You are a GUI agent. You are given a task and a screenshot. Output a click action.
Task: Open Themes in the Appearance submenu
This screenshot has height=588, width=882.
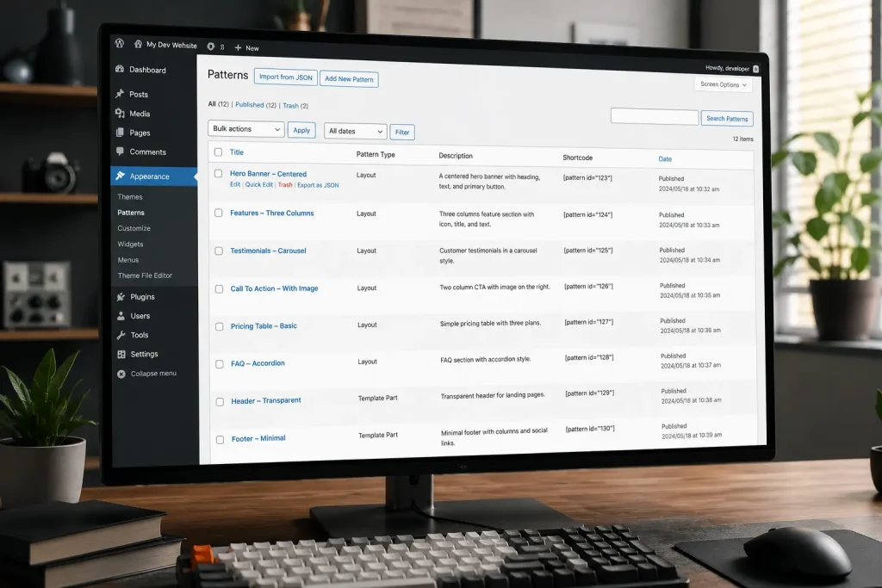tap(130, 197)
